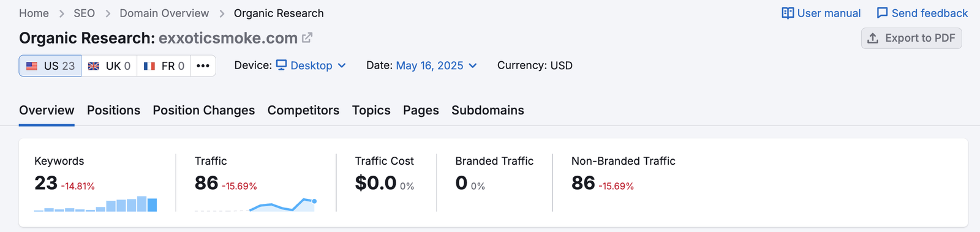The image size is (980, 232).
Task: Click the User manual book icon
Action: pos(788,13)
